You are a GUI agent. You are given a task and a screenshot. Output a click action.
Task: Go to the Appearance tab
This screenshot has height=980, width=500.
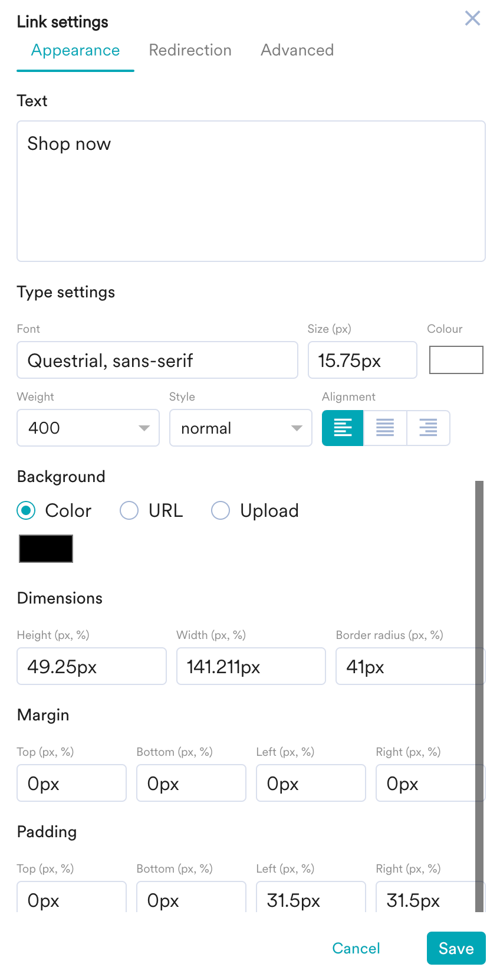pos(75,50)
